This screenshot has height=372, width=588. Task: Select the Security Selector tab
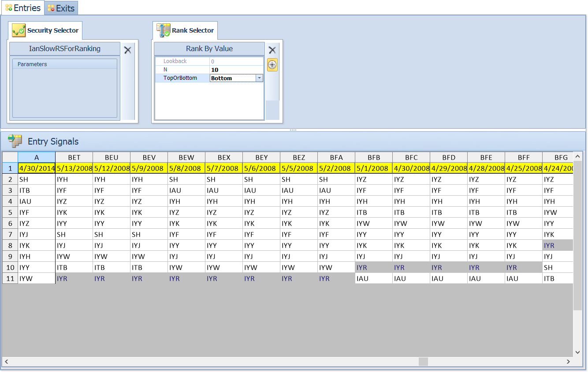tap(45, 30)
